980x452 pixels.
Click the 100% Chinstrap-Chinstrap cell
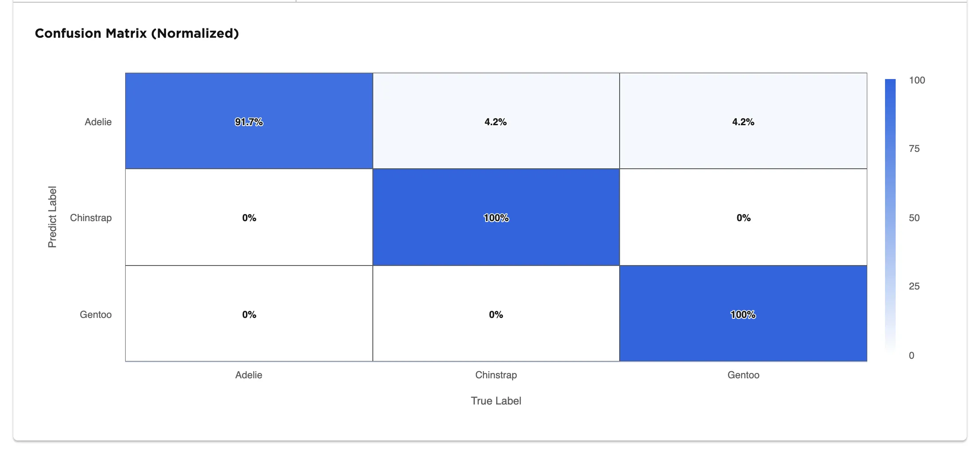[496, 218]
